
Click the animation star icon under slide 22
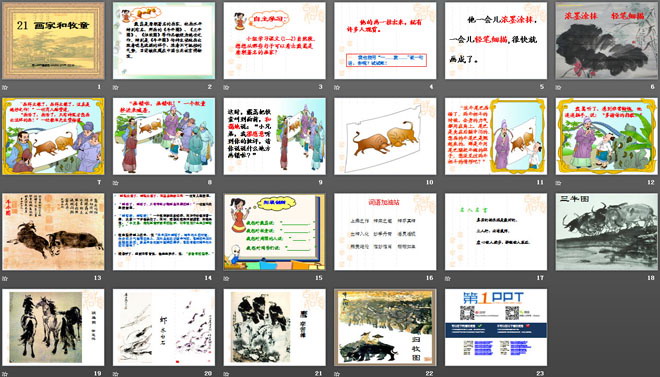click(337, 373)
